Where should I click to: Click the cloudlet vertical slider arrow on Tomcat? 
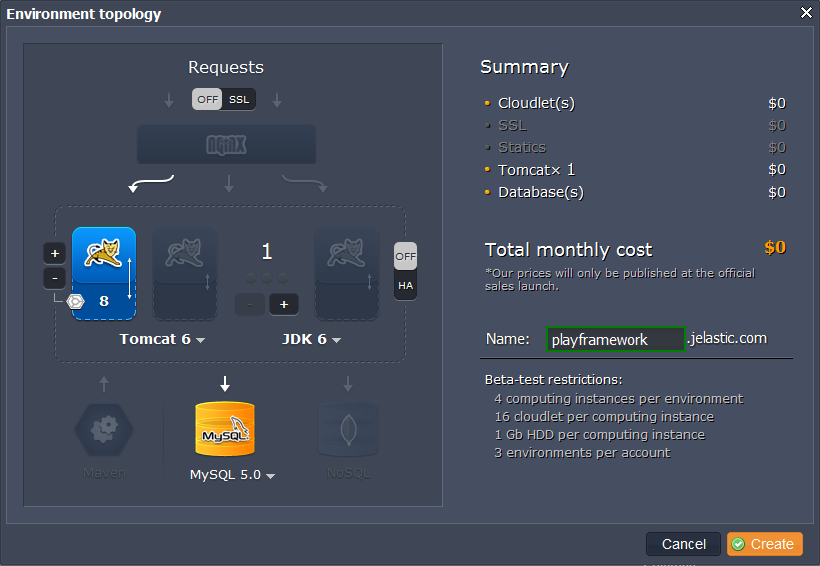[x=129, y=278]
